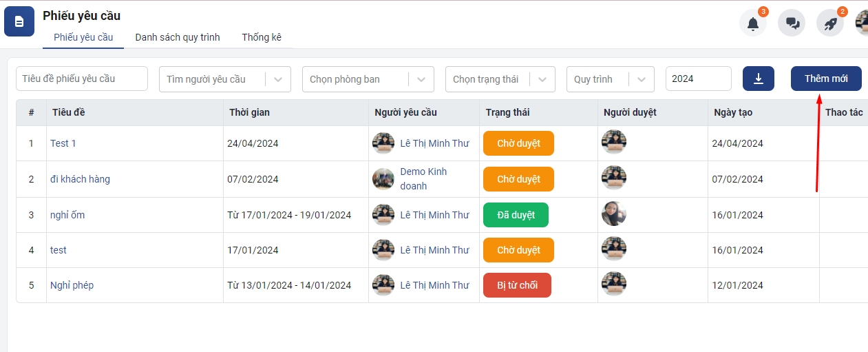Click Lê Thị Minh Thư in Test 1 row

[x=434, y=143]
